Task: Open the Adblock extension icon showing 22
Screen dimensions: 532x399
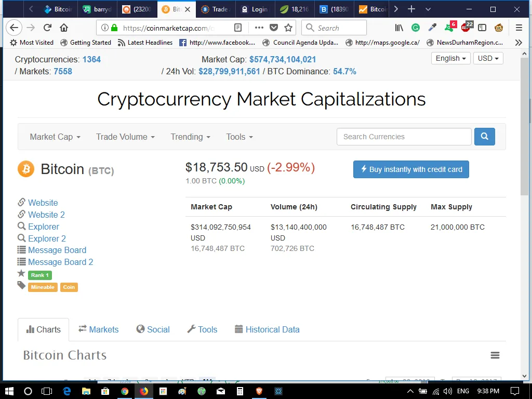Action: [467, 27]
